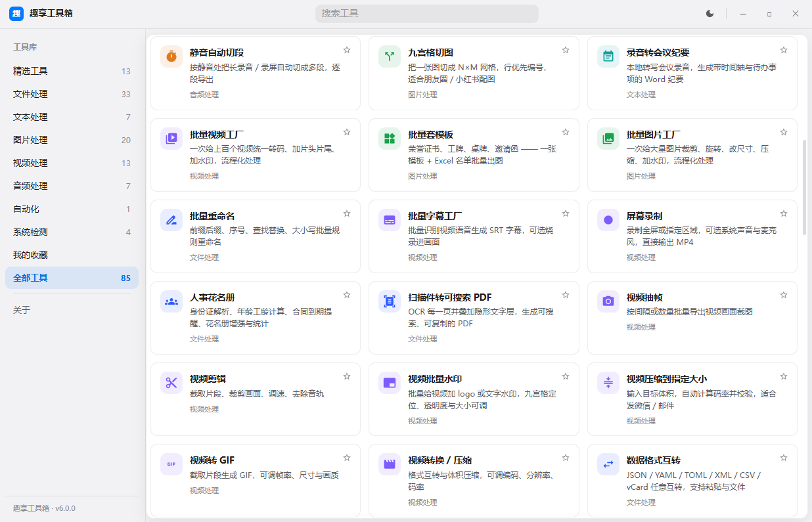Favorite 静音自动切段 with its star
812x522 pixels.
point(347,50)
